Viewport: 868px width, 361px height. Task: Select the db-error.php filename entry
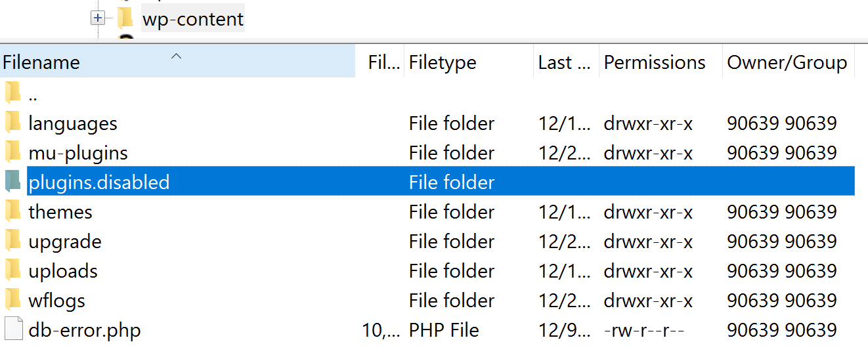click(x=85, y=330)
